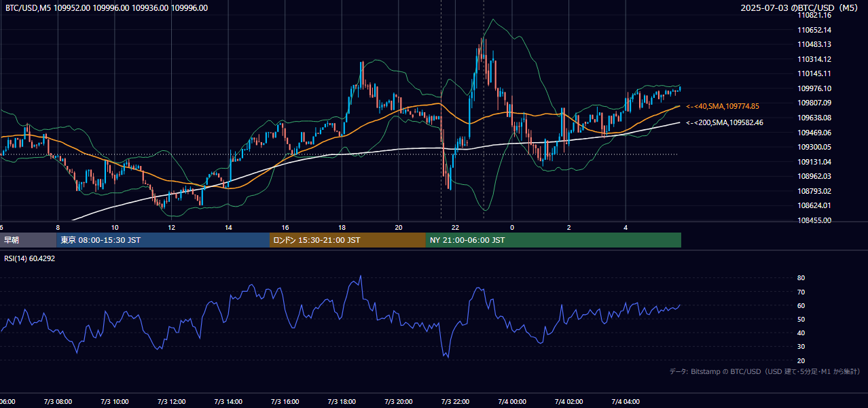
Task: Click hour label 20 under price chart
Action: (x=399, y=227)
